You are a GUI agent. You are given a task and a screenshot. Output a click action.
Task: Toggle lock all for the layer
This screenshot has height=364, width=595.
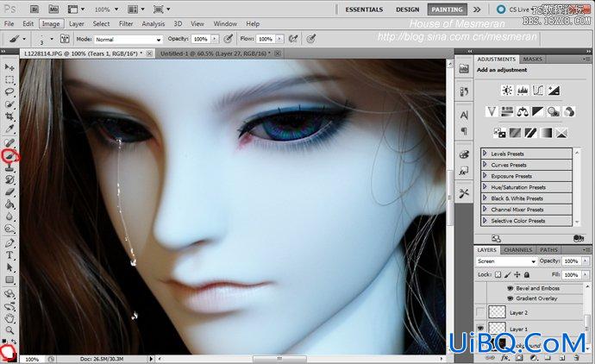click(x=527, y=274)
